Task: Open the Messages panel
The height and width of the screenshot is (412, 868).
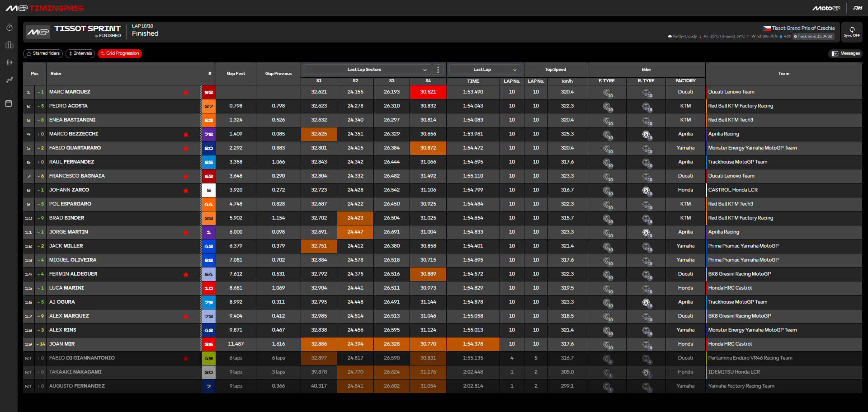Action: tap(845, 53)
